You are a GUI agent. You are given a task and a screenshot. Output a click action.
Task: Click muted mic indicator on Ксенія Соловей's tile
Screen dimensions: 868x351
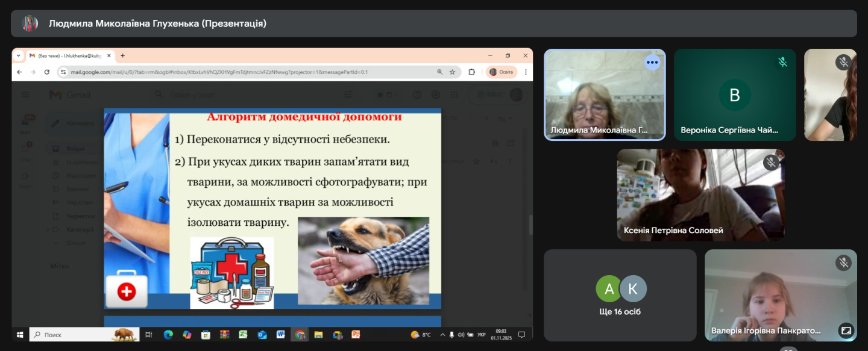point(771,162)
